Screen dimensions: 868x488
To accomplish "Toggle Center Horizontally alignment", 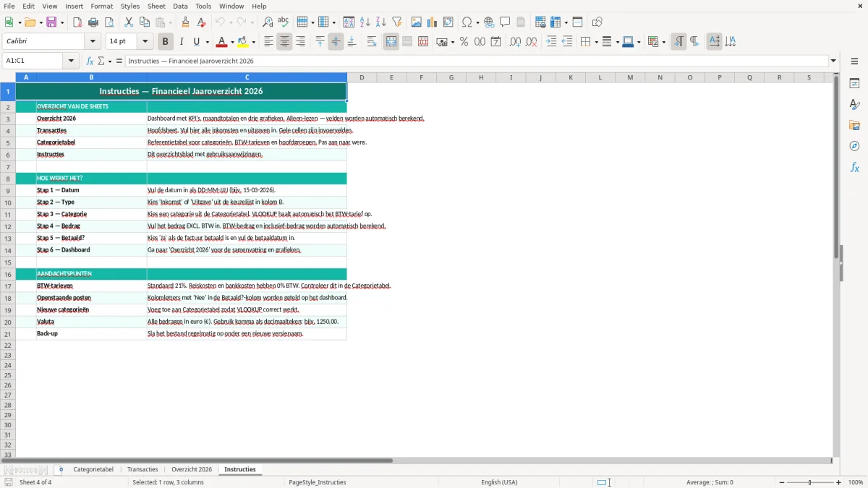I will click(x=285, y=42).
